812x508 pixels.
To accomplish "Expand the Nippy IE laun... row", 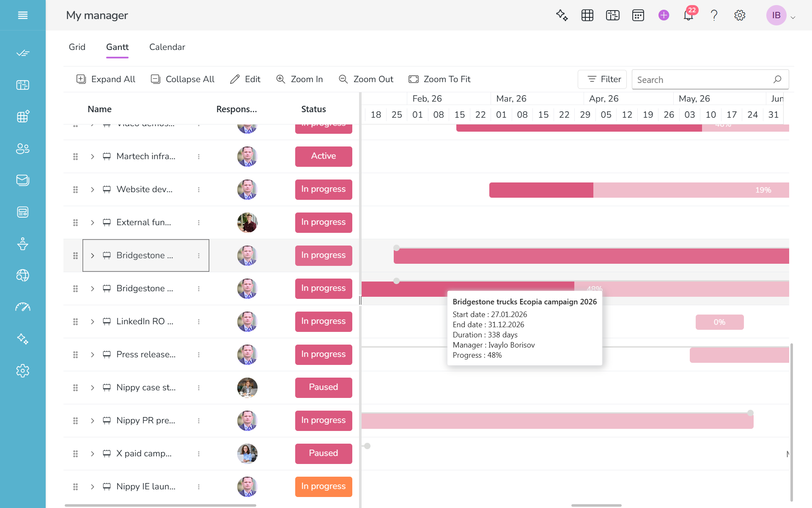I will 92,487.
